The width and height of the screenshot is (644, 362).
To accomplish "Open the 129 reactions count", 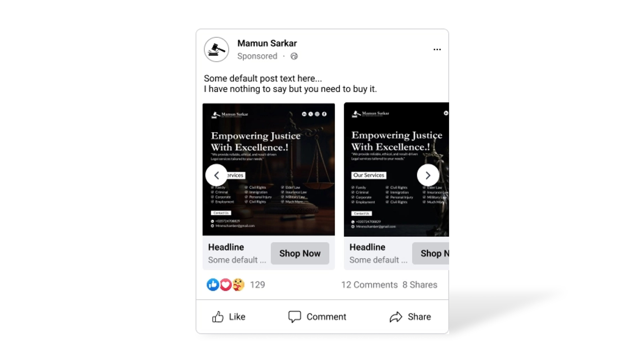I will click(x=258, y=285).
